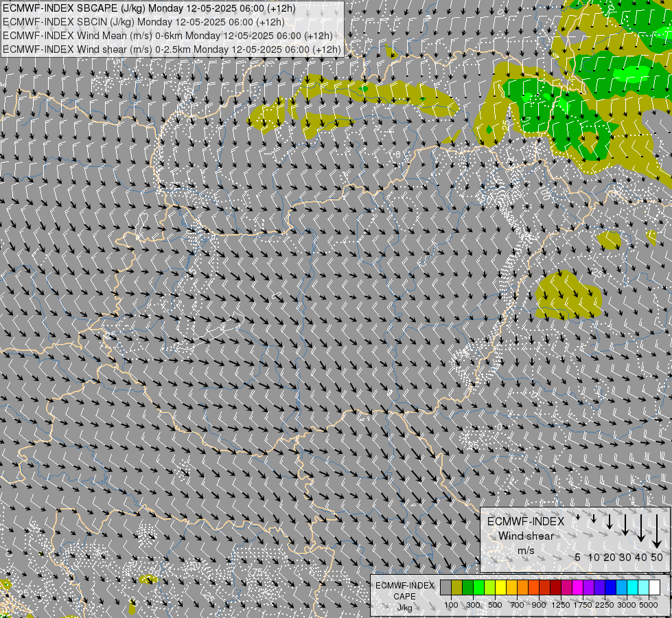Click the 50 m/s wind shear legend arrow
Screen dimensions: 672x618
point(657,531)
